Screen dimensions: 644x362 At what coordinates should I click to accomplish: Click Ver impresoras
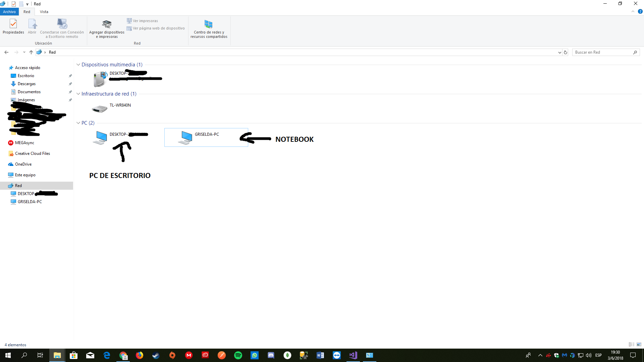142,21
